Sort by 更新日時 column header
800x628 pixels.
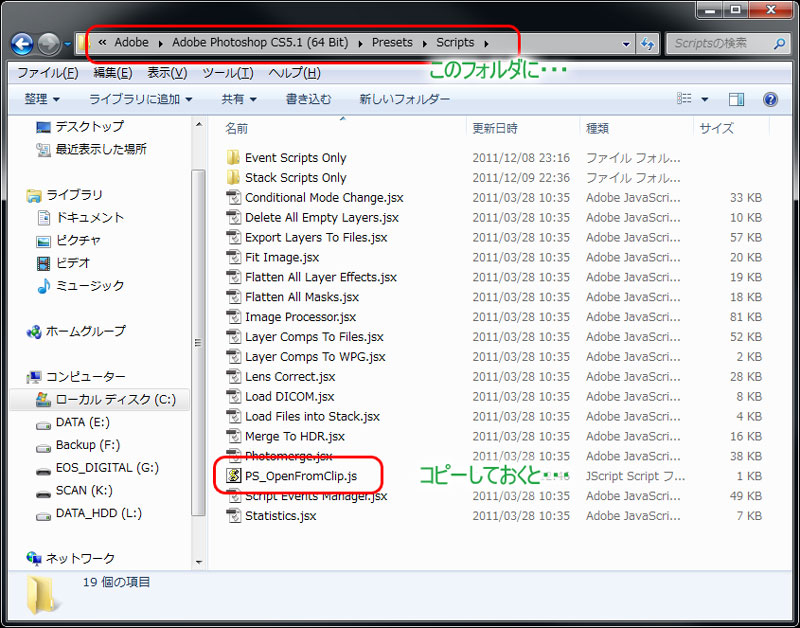pyautogui.click(x=494, y=128)
